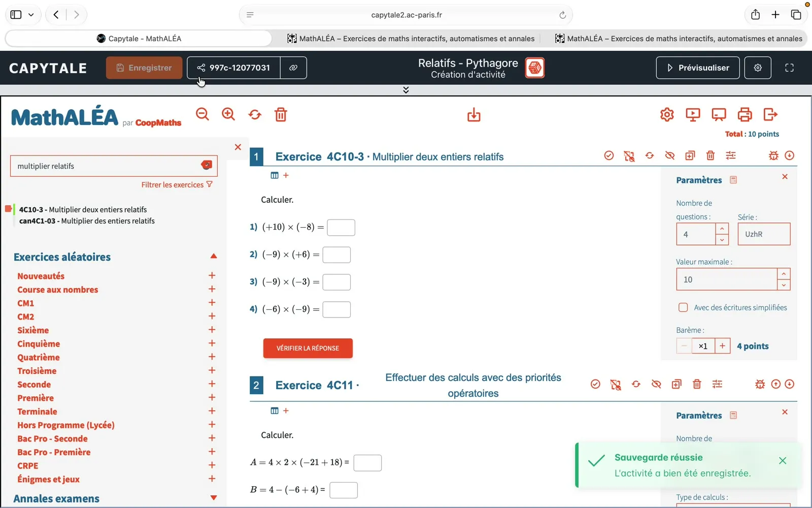The width and height of the screenshot is (812, 508).
Task: Click the orange download arrow icon
Action: tap(473, 115)
